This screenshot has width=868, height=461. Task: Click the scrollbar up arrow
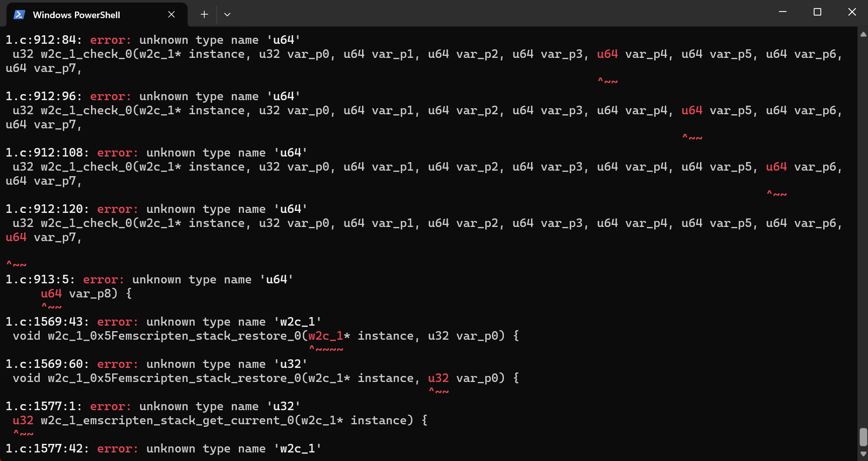coord(863,34)
